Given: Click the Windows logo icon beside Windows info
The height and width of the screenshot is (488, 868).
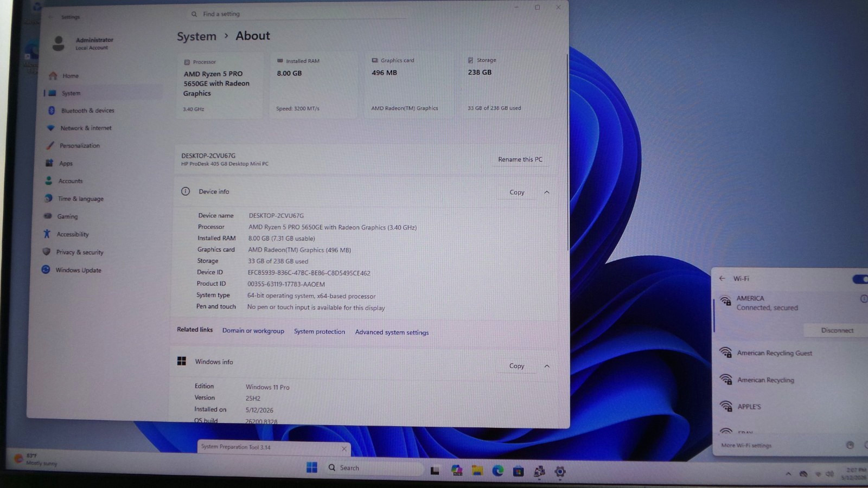Looking at the screenshot, I should click(x=182, y=361).
